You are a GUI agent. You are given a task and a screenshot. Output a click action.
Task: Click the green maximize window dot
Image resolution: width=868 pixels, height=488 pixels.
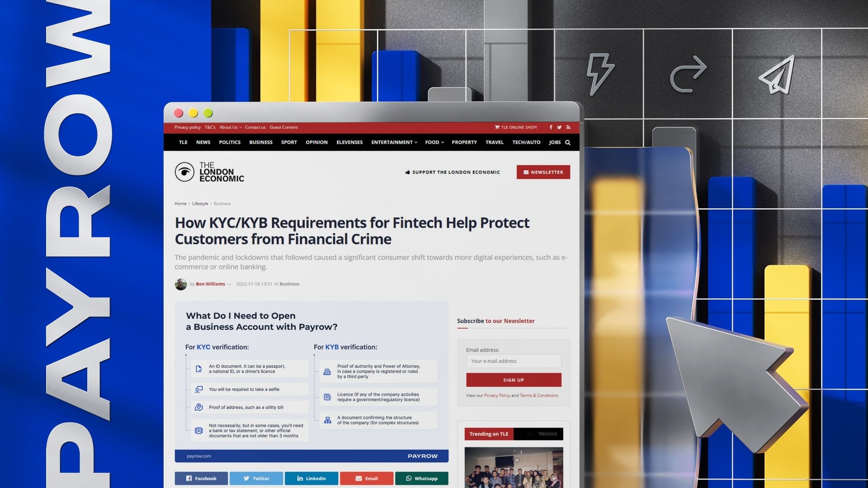pos(208,113)
